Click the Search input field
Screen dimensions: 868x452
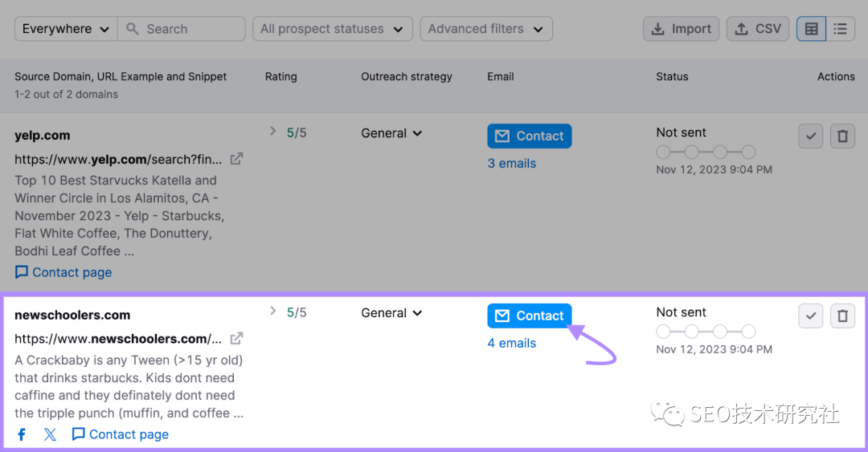[x=182, y=29]
